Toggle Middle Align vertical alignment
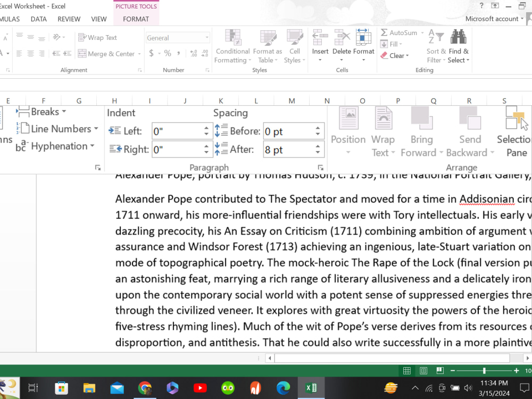The image size is (532, 399). (30, 37)
